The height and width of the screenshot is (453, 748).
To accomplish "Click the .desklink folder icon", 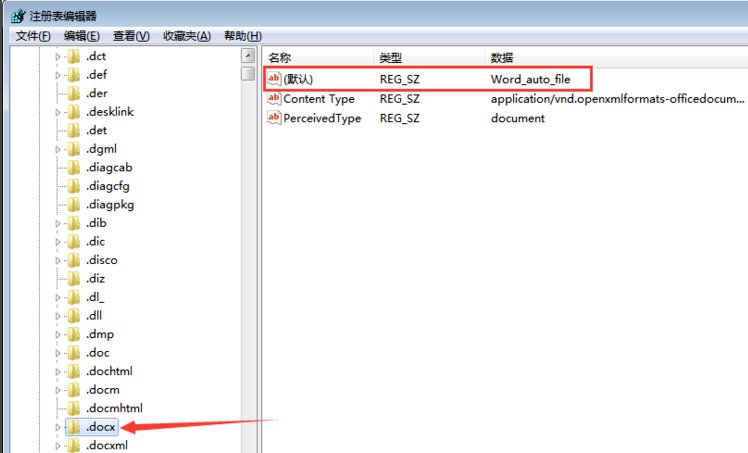I will click(x=73, y=113).
